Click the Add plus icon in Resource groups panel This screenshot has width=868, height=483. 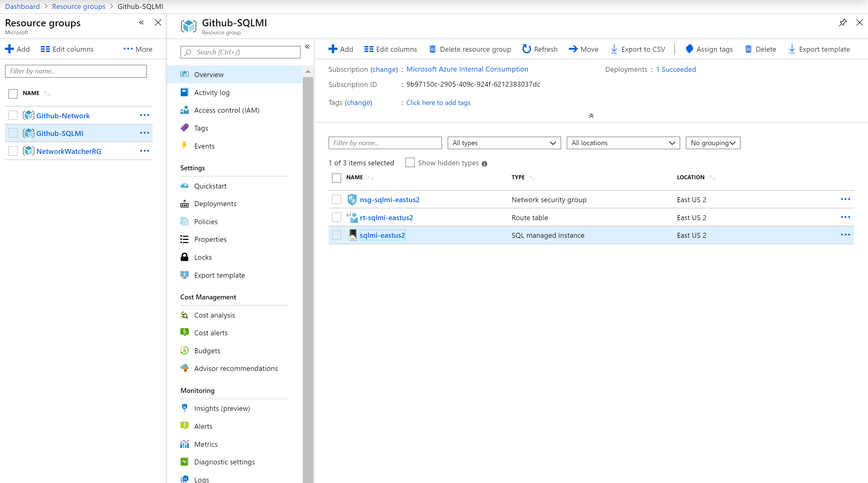(x=9, y=49)
